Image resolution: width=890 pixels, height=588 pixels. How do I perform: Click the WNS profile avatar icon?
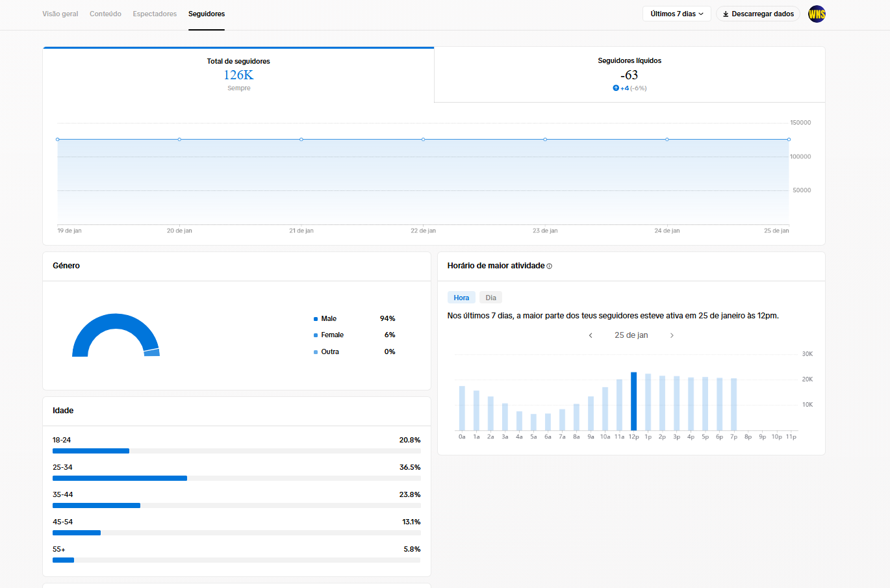pos(817,14)
